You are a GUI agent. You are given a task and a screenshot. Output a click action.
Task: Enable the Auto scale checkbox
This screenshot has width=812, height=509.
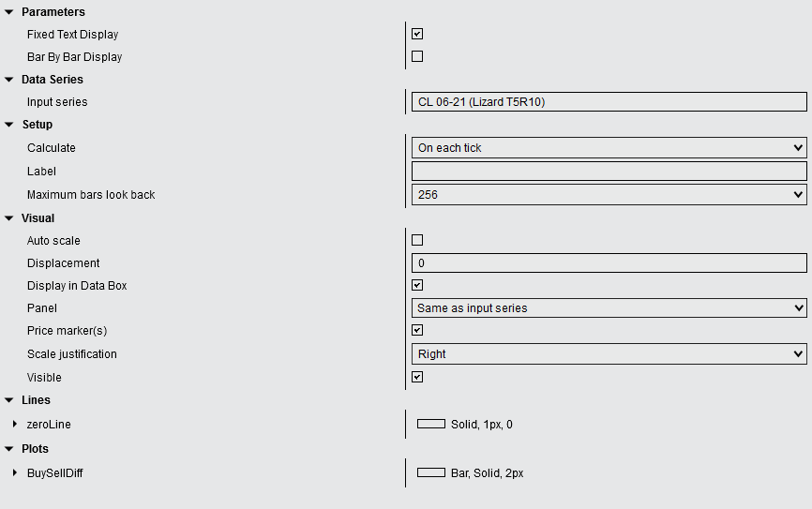417,240
